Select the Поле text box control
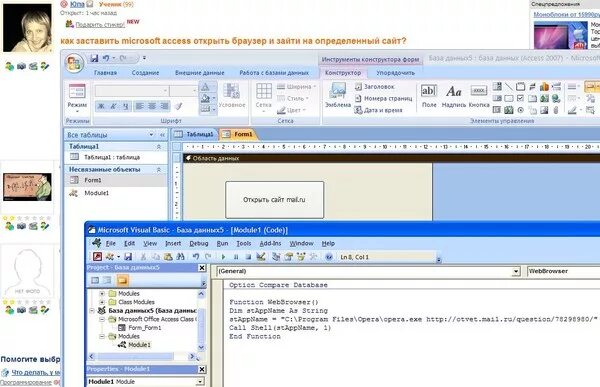 (429, 96)
